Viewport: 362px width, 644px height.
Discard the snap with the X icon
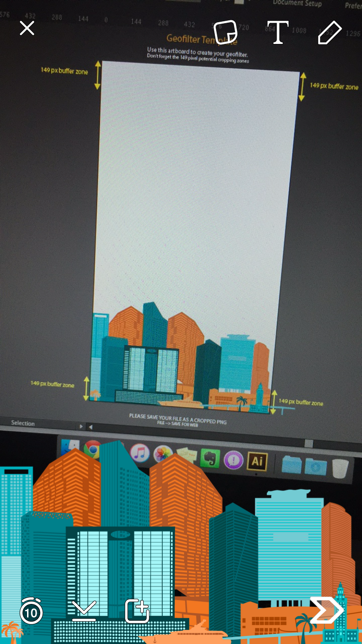pyautogui.click(x=27, y=28)
